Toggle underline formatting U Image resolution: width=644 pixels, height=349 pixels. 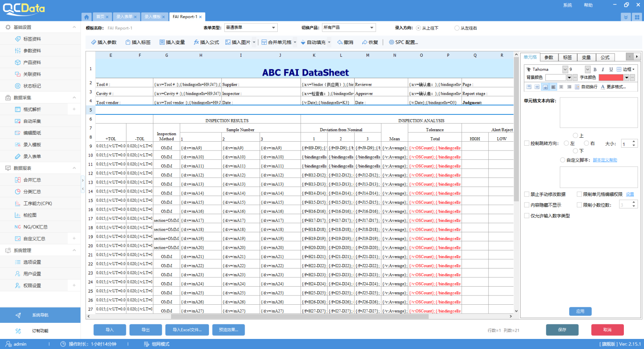coord(611,69)
